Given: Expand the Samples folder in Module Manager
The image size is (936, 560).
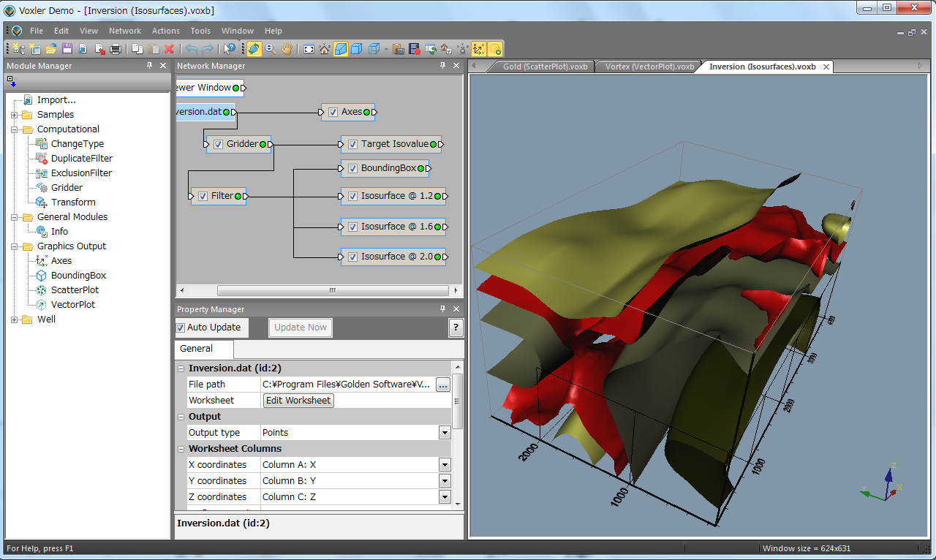Looking at the screenshot, I should [x=15, y=115].
